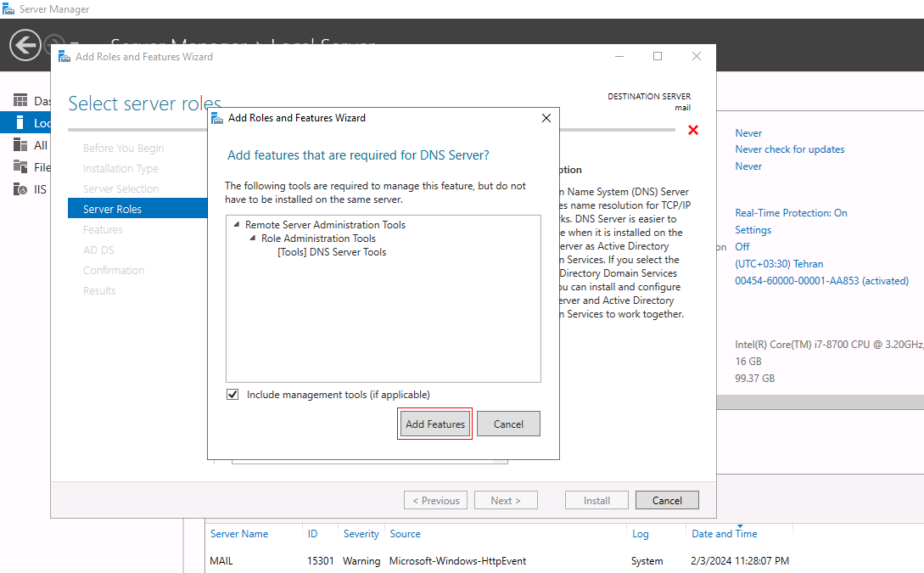Collapse Remote Server Administration Tools node
This screenshot has width=924, height=573.
point(237,225)
